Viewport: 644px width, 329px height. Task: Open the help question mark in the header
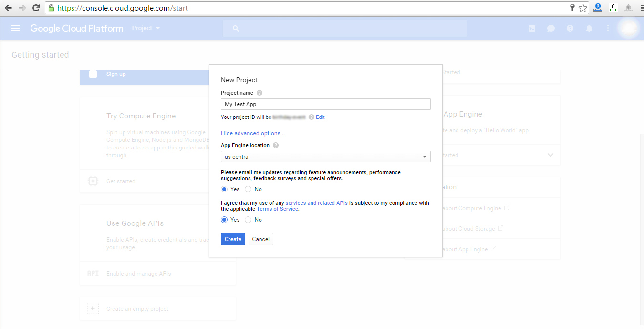pos(570,28)
